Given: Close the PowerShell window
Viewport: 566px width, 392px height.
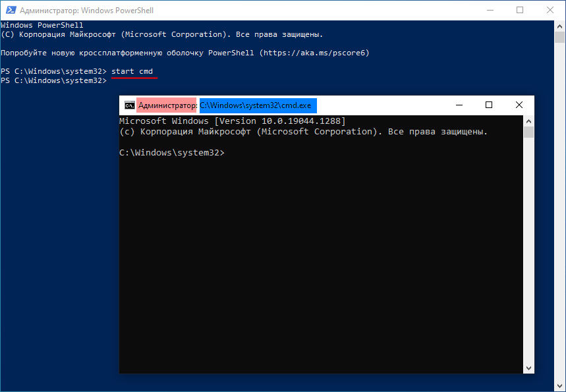Looking at the screenshot, I should [x=550, y=10].
